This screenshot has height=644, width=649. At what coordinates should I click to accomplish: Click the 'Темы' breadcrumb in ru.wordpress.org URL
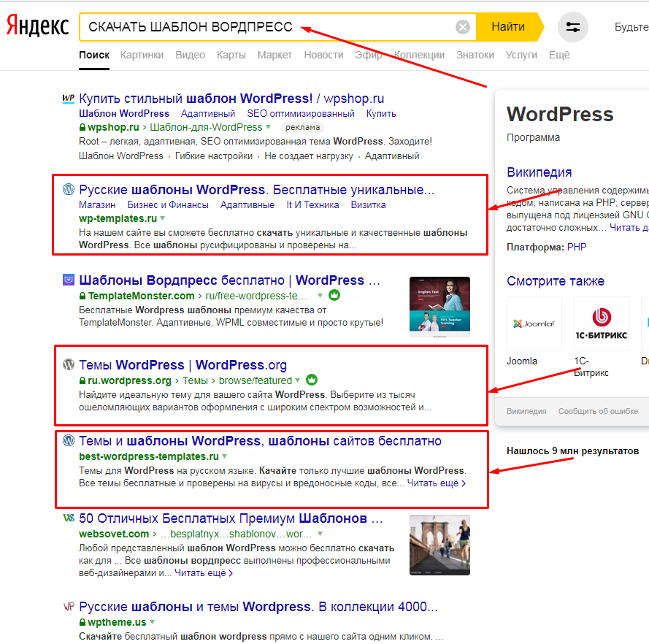tap(195, 380)
